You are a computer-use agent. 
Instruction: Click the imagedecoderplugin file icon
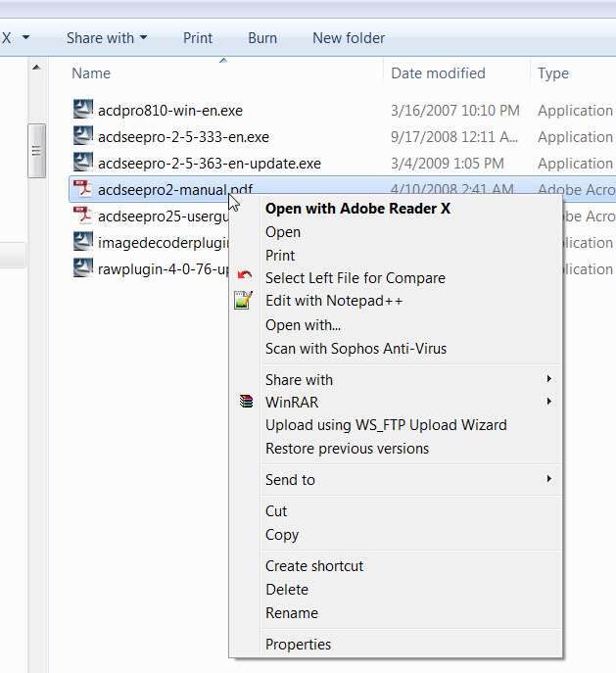point(83,242)
